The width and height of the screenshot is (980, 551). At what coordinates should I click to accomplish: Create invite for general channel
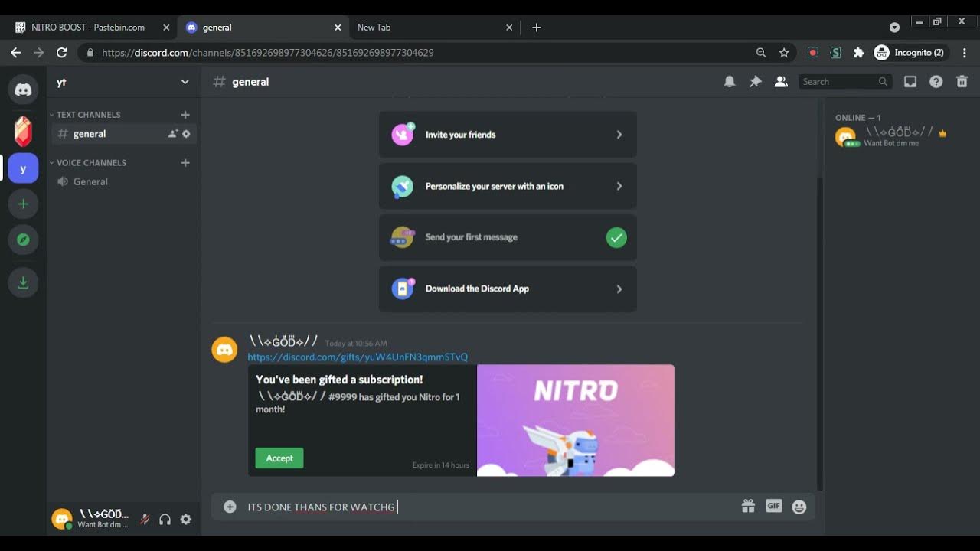173,134
